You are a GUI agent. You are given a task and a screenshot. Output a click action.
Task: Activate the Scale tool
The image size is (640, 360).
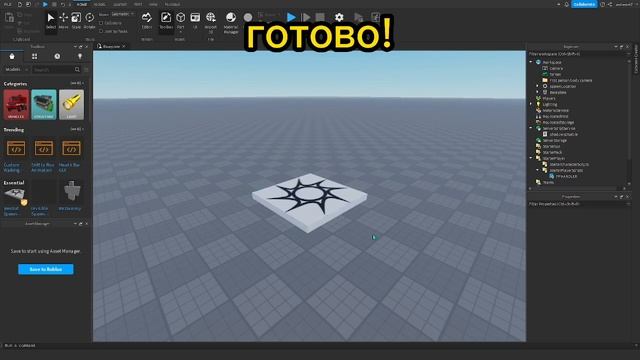76,21
